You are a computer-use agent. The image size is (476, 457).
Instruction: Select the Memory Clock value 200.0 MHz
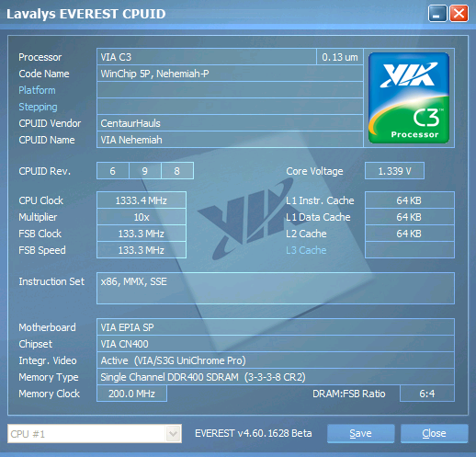[131, 394]
